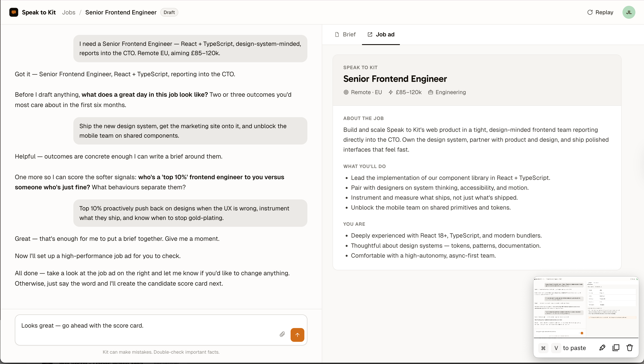Click the Remote · EU location icon
The width and height of the screenshot is (644, 364).
346,92
